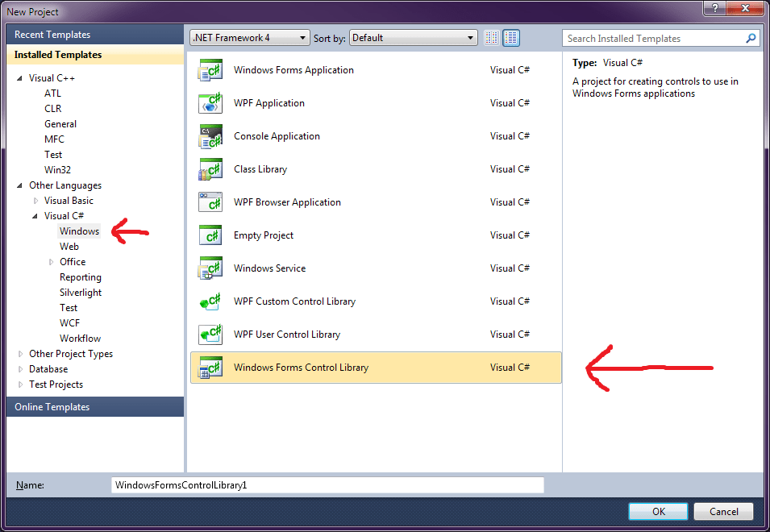Screen dimensions: 770x532
Task: Click the Windows Service template icon
Action: point(210,268)
